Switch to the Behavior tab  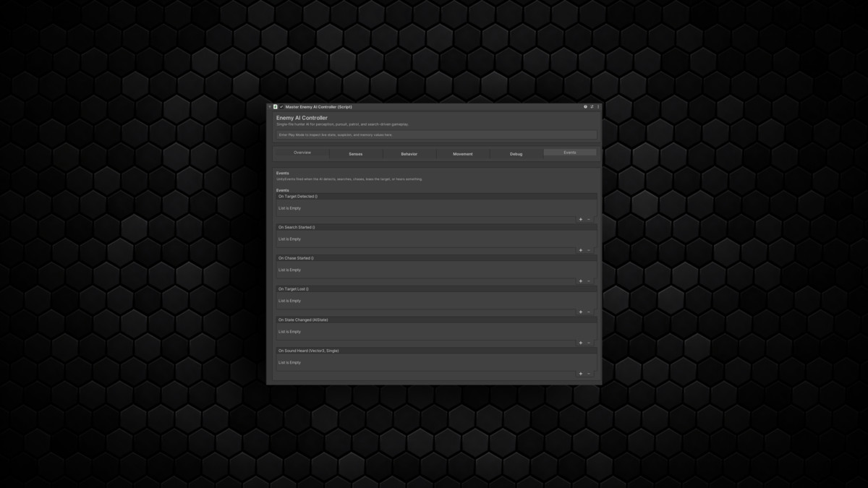(409, 154)
